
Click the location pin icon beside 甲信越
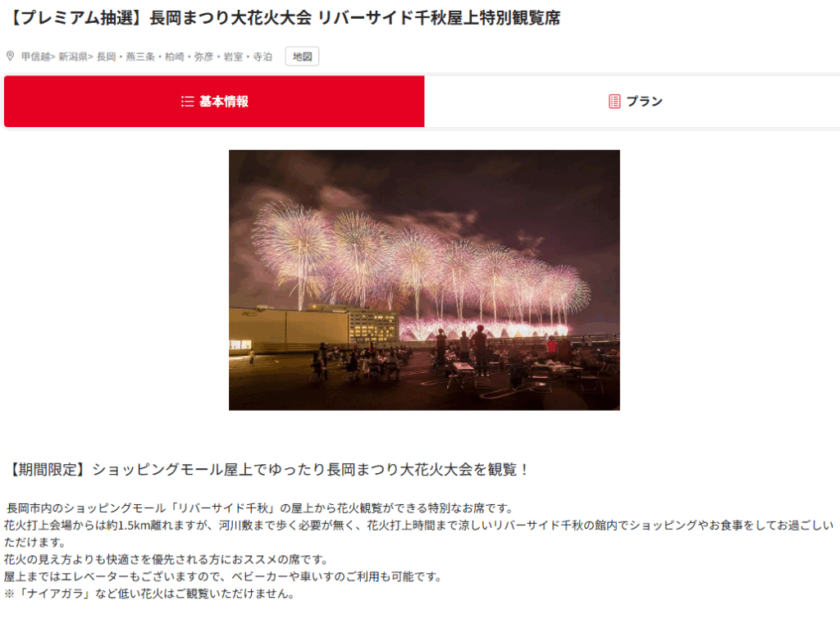point(10,56)
